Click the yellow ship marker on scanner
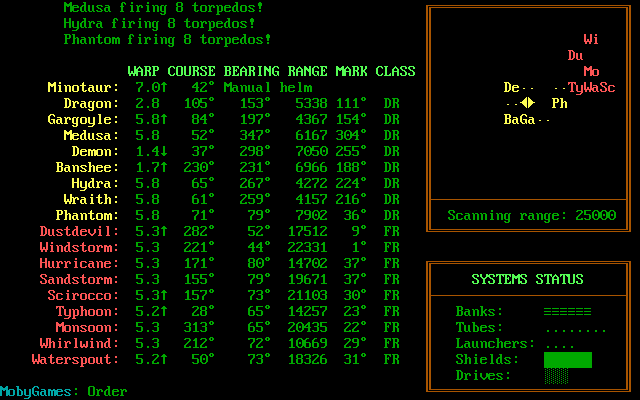This screenshot has height=400, width=640. point(527,103)
